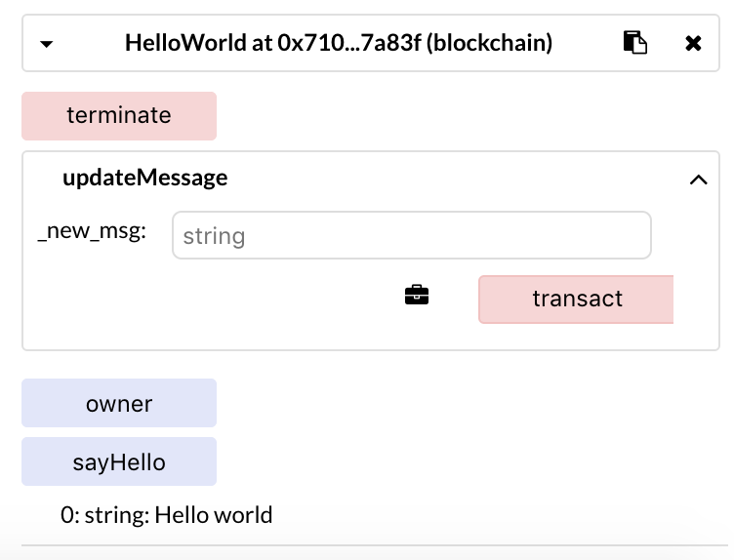The width and height of the screenshot is (734, 560).
Task: Click the "0: string:" result label
Action: click(104, 515)
